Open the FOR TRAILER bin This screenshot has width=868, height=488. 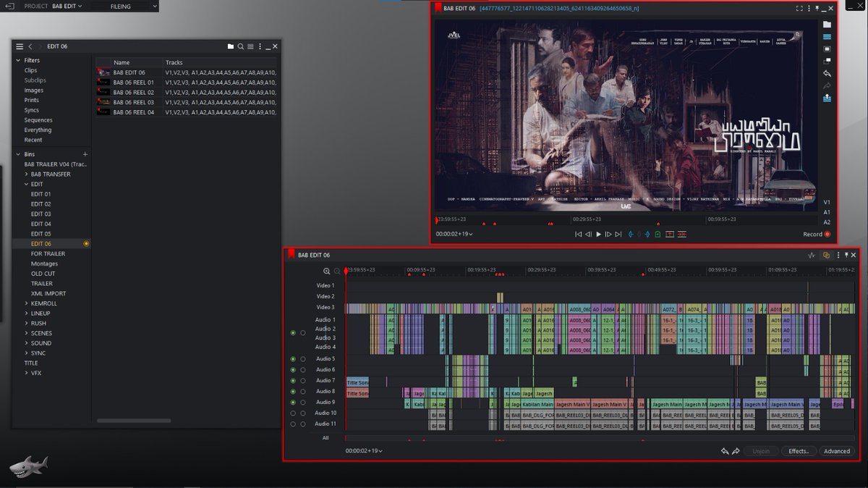[48, 254]
